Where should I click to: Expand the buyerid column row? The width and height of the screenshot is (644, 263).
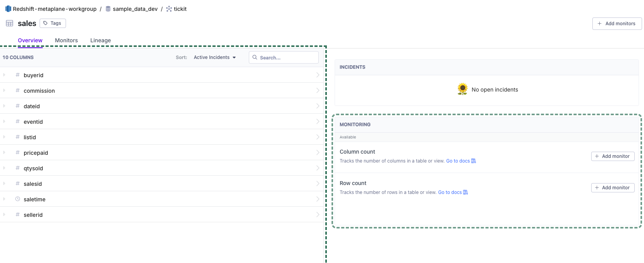pyautogui.click(x=4, y=75)
